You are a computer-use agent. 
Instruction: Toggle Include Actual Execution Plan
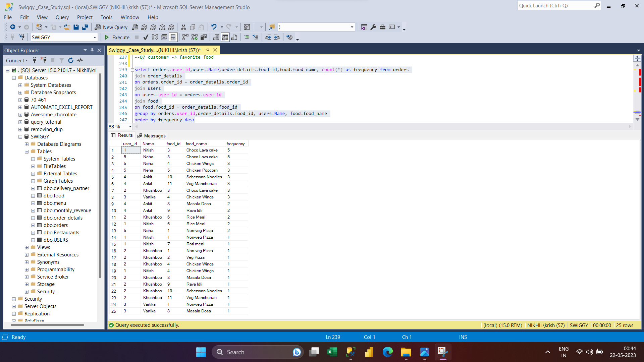[x=185, y=37]
